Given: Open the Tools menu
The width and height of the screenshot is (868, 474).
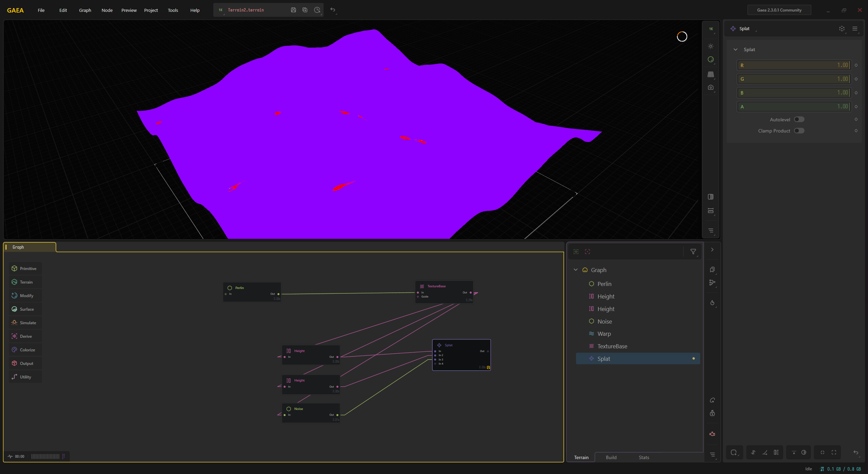Looking at the screenshot, I should [173, 10].
